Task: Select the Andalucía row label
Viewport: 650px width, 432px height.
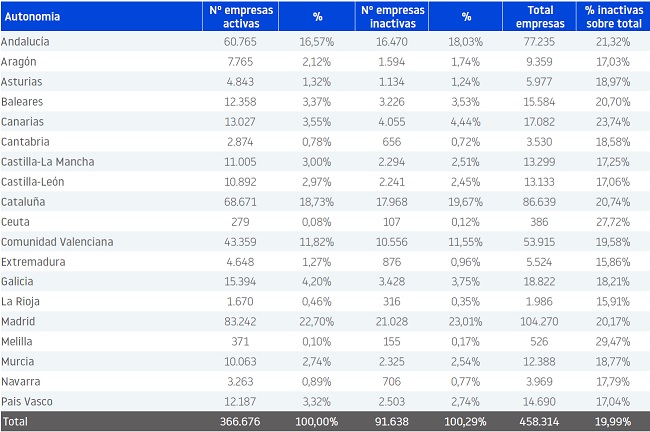Action: click(25, 41)
